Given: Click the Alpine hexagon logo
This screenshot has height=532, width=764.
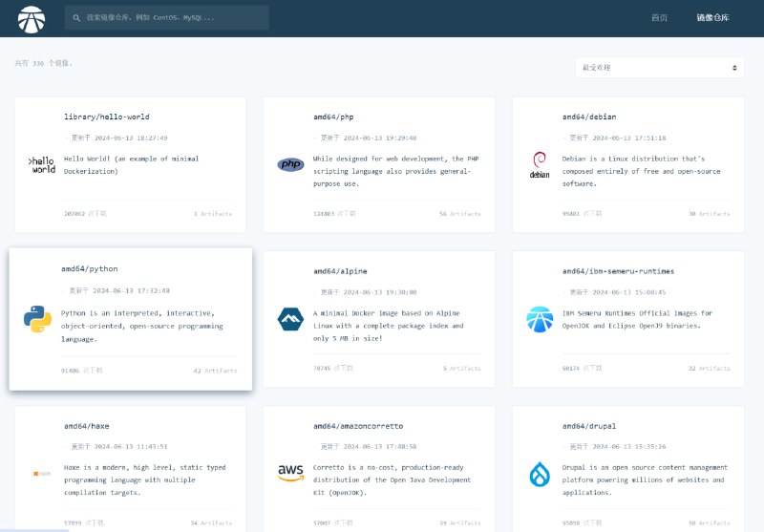Looking at the screenshot, I should pyautogui.click(x=290, y=319).
